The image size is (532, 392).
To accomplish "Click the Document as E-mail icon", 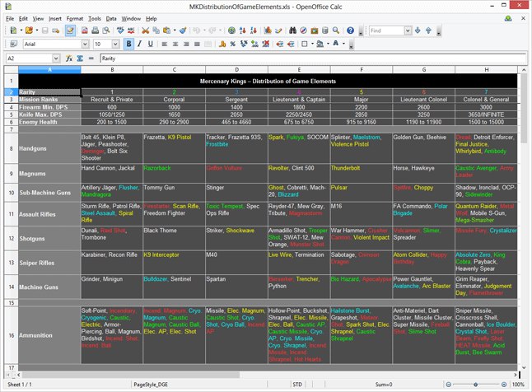I will pos(56,30).
